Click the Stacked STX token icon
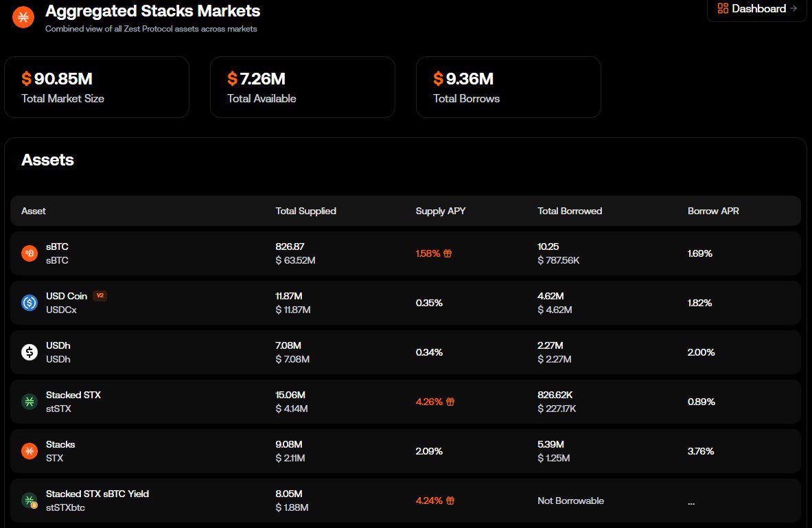This screenshot has height=528, width=812. pos(30,402)
